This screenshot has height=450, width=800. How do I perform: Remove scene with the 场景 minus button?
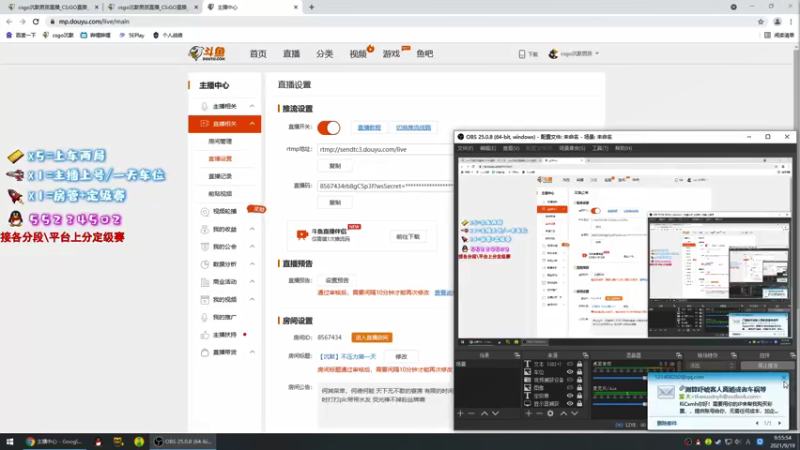coord(471,413)
